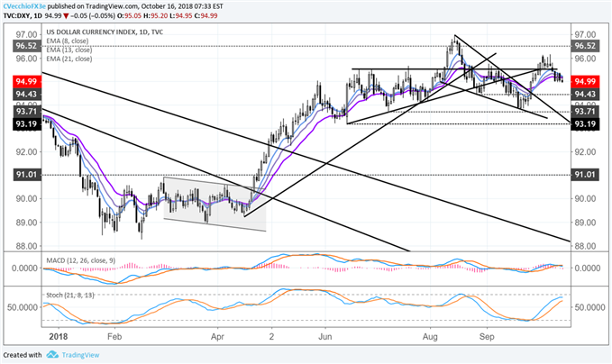The image size is (612, 364).
Task: Click the 92.00 tick on the right scale
Action: pos(585,151)
